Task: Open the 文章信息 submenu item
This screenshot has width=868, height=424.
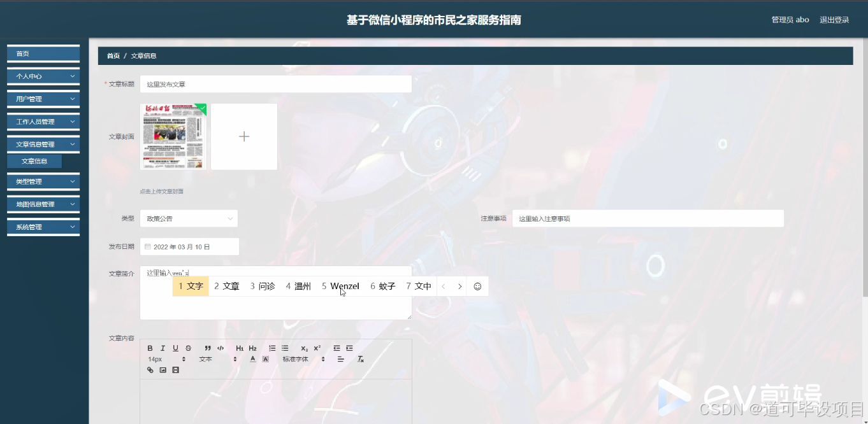Action: (34, 161)
